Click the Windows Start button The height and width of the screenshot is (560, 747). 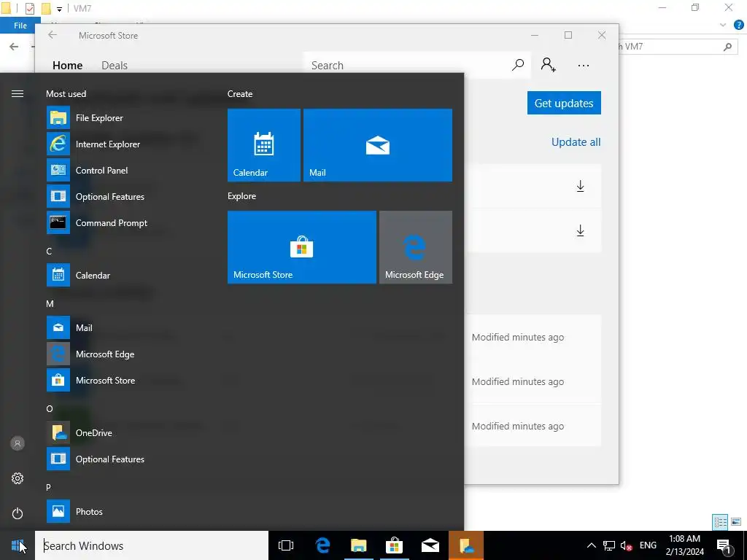pyautogui.click(x=18, y=545)
